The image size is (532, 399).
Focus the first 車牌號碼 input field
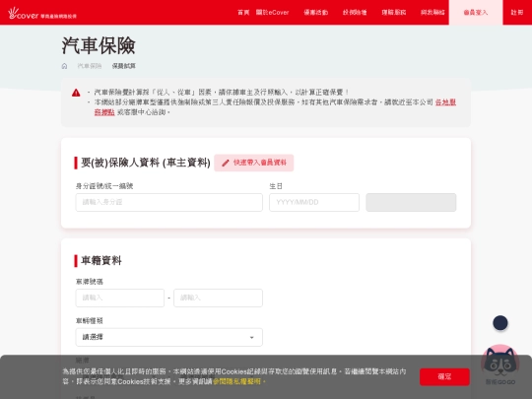pos(120,298)
